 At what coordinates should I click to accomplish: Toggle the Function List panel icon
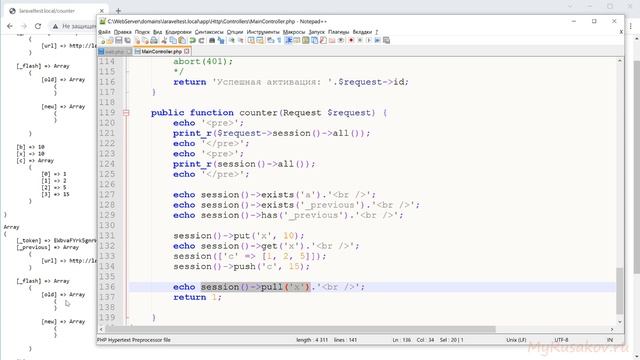click(x=322, y=40)
